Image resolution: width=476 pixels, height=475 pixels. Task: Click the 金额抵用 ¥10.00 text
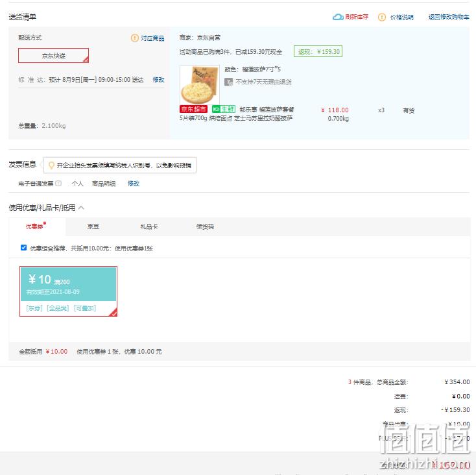click(43, 352)
